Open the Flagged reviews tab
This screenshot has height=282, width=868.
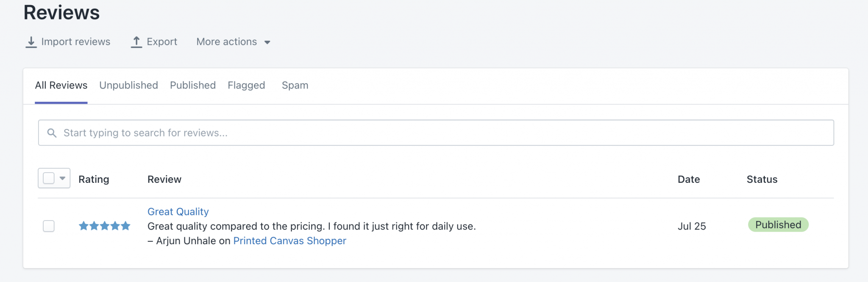[246, 85]
